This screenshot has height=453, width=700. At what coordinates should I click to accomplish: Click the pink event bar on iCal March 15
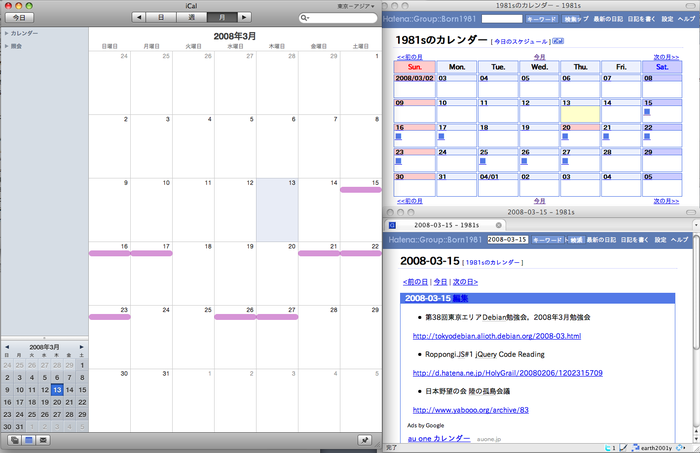coord(361,190)
